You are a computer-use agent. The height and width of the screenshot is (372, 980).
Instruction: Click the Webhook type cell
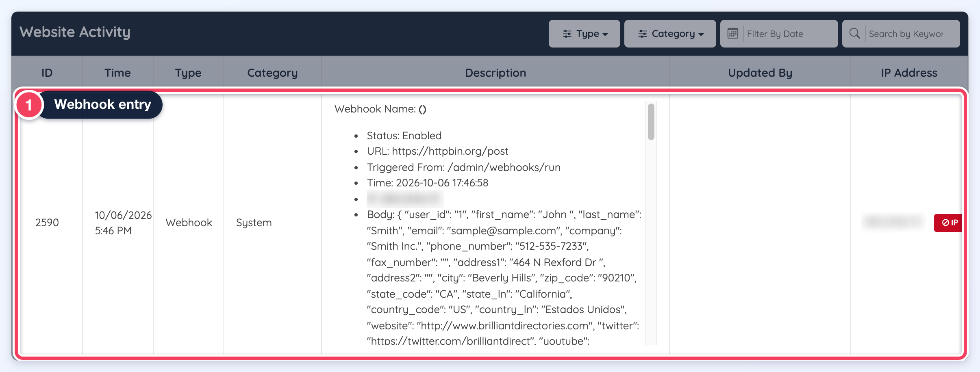pyautogui.click(x=189, y=223)
